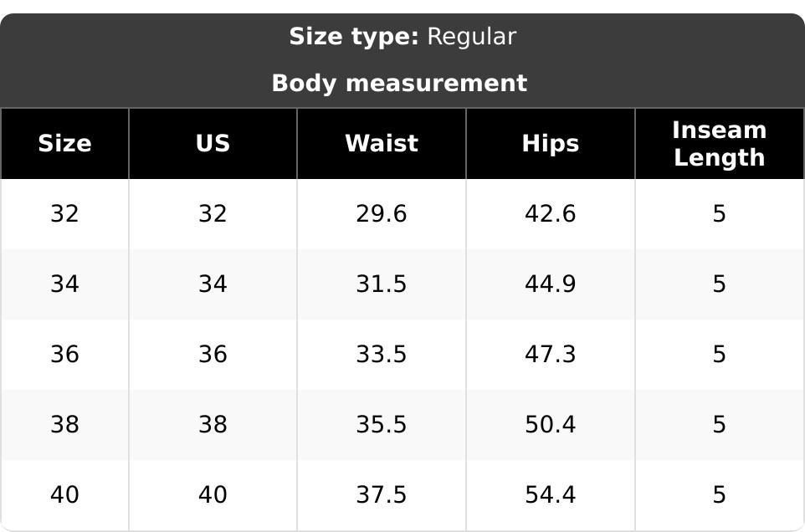Screen dimensions: 805x532
Task: Click hips value 42.6
Action: coord(551,214)
